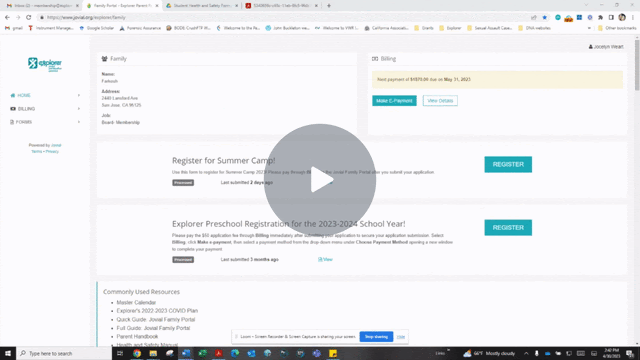640x360 pixels.
Task: Open the Extensions puzzle icon
Action: click(x=600, y=18)
